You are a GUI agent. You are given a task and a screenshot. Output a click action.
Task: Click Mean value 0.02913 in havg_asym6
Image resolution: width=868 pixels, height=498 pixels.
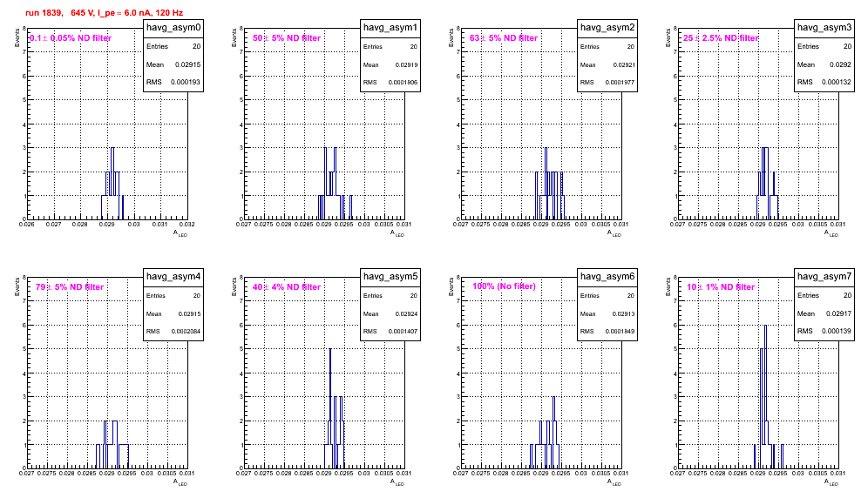[x=623, y=314]
